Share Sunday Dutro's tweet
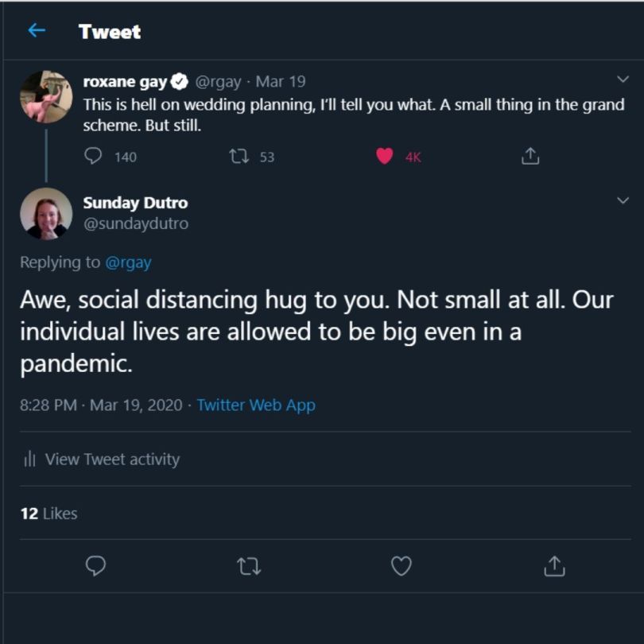644x644 pixels. tap(554, 565)
